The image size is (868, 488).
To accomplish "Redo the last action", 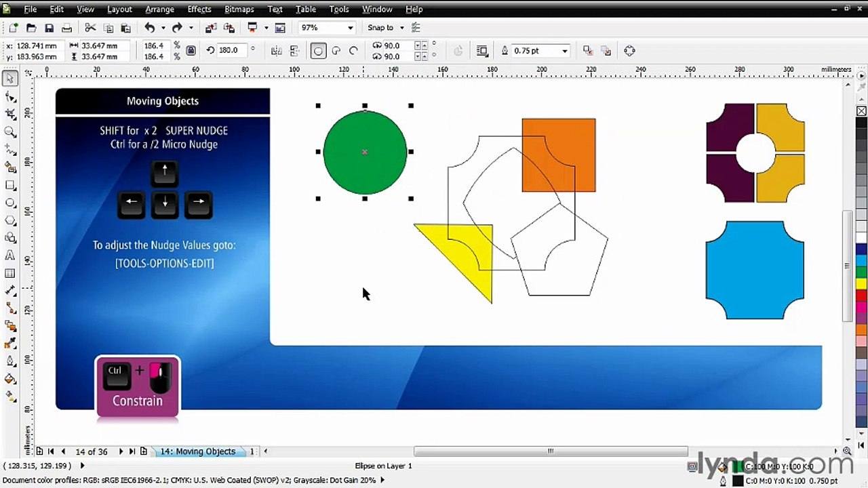I will click(177, 28).
